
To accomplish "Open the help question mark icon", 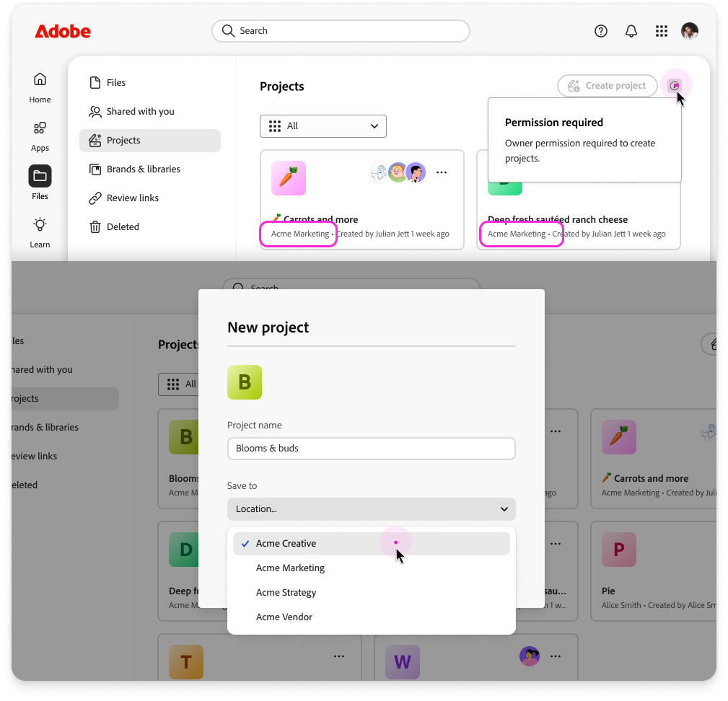I will (601, 31).
